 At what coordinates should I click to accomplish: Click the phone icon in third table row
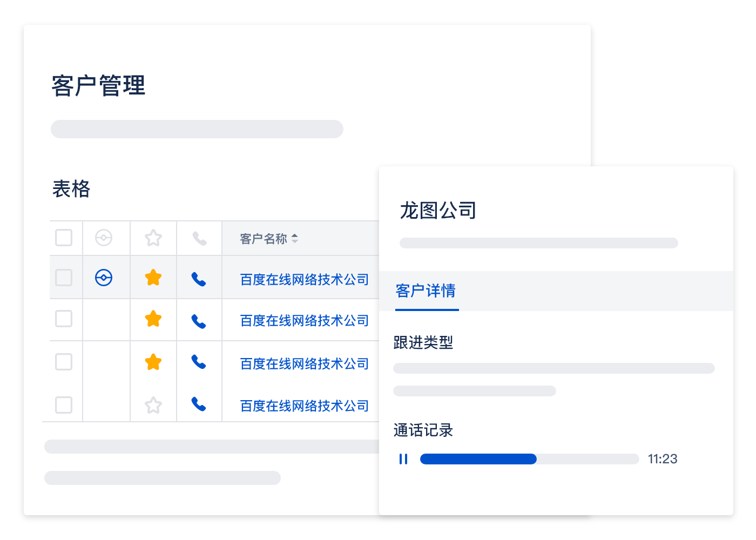pyautogui.click(x=199, y=362)
